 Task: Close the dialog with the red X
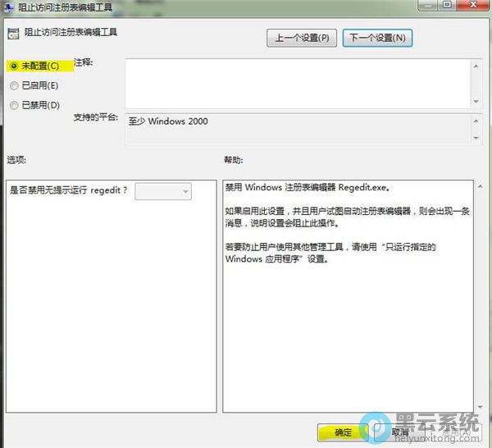(x=473, y=6)
